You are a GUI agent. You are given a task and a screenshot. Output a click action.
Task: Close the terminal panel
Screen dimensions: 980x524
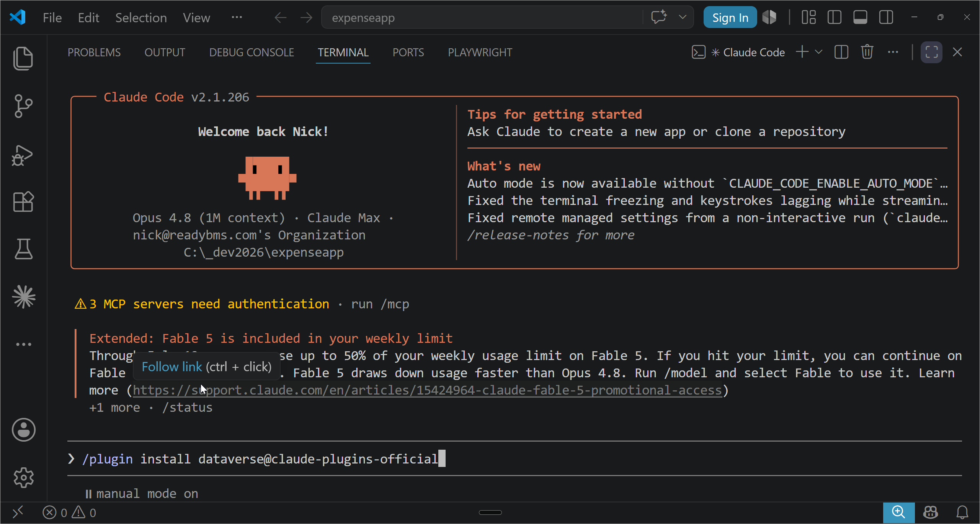coord(957,52)
